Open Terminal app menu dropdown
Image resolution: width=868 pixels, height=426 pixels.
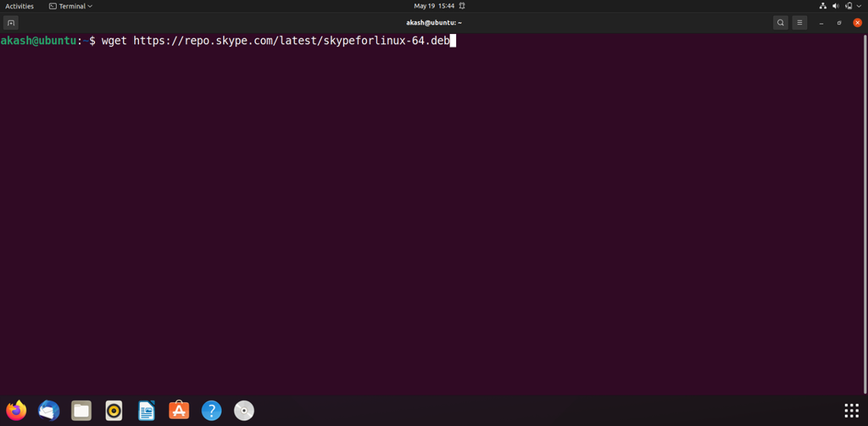pos(70,6)
